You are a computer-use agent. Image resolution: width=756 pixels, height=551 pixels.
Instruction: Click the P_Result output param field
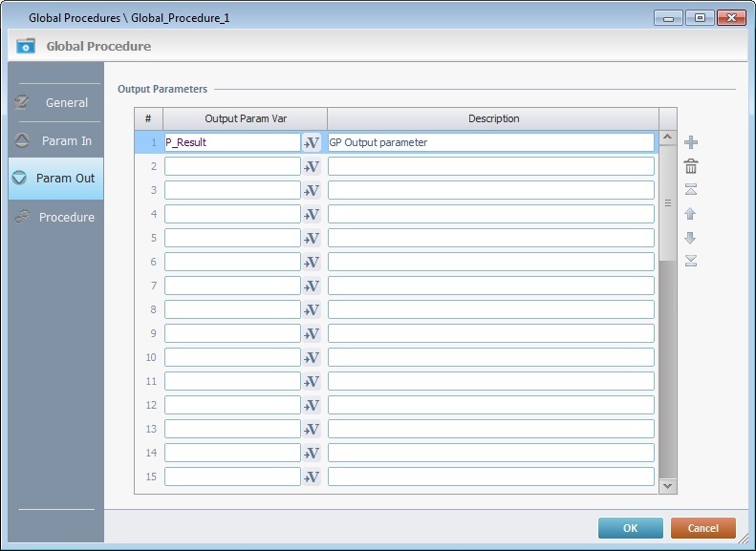[232, 142]
